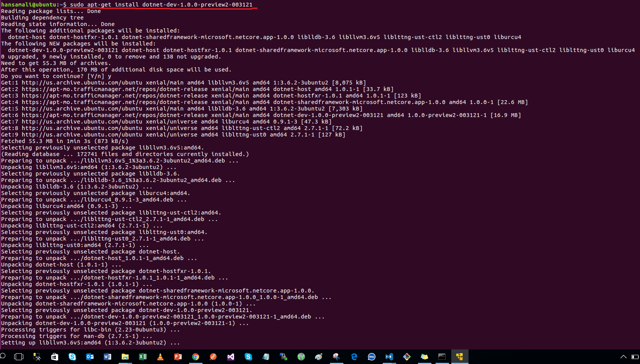The image size is (640, 364).
Task: Click the sudo apt-get install command text
Action: click(161, 5)
